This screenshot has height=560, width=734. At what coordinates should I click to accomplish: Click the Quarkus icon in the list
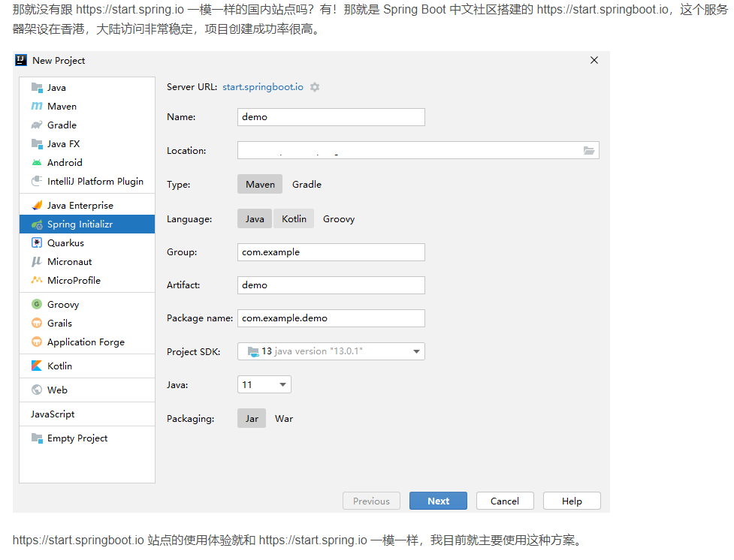point(37,242)
